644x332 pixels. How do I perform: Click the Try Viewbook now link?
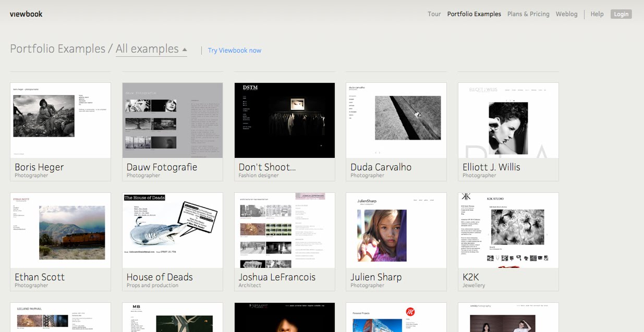click(x=235, y=51)
